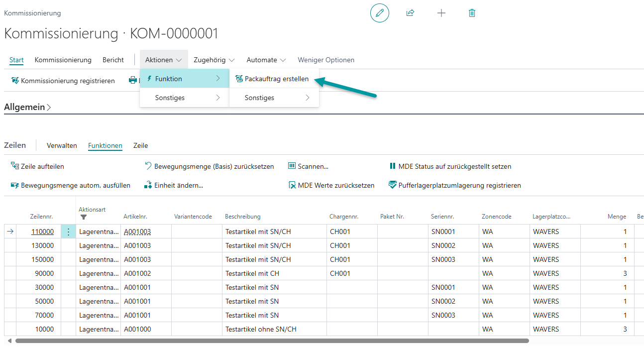Select MDE Werte zurücksetzen
Screen dimensions: 644x348
331,185
